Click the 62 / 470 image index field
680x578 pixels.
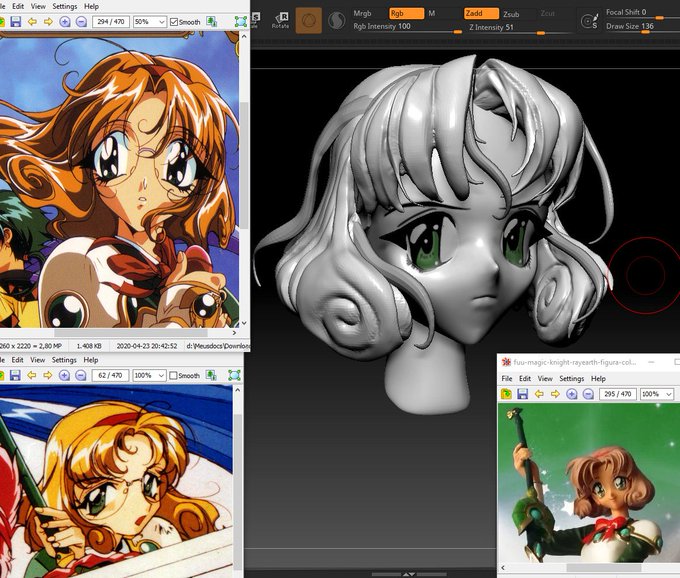pos(110,375)
